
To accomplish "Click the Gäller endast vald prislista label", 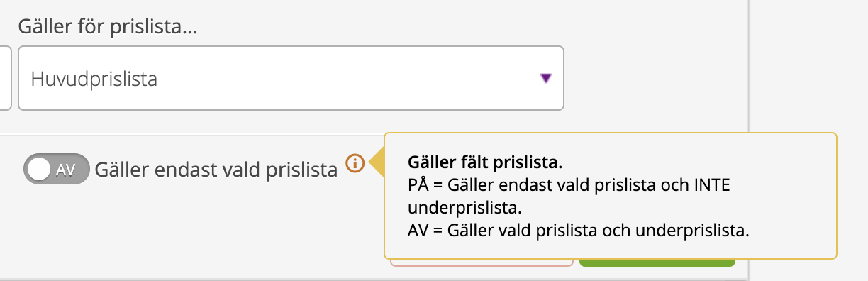I will (216, 170).
